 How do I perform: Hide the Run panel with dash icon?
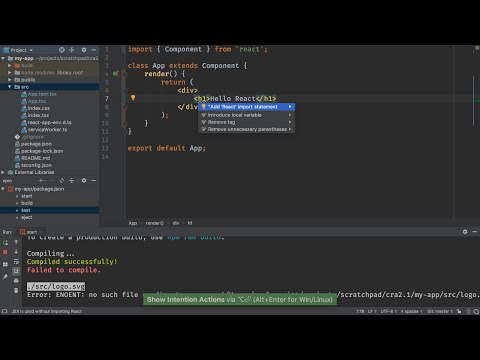pyautogui.click(x=475, y=232)
